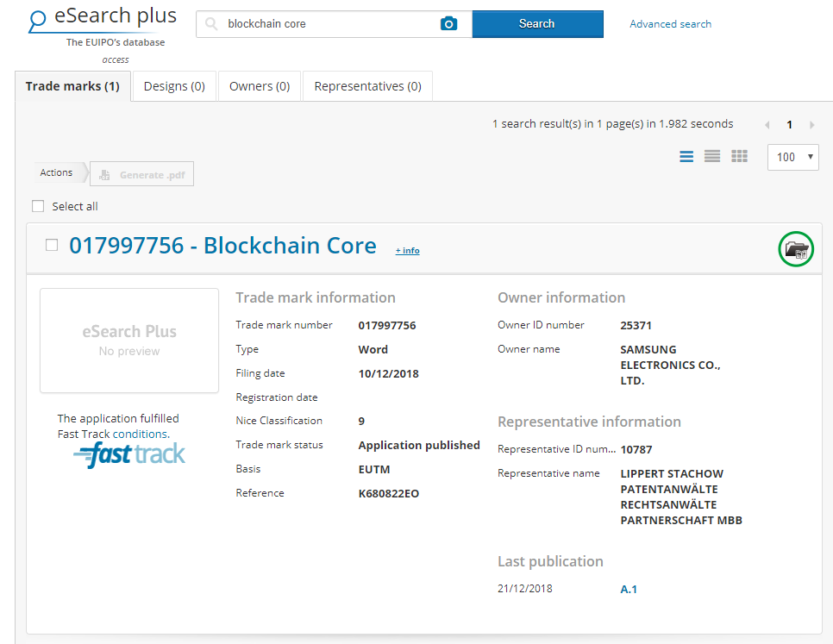Go to previous results page arrow
The height and width of the screenshot is (644, 833).
767,125
